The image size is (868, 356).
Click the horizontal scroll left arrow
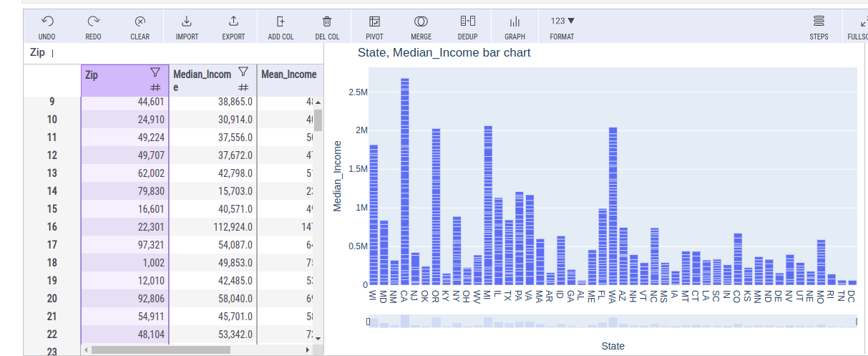pos(87,350)
